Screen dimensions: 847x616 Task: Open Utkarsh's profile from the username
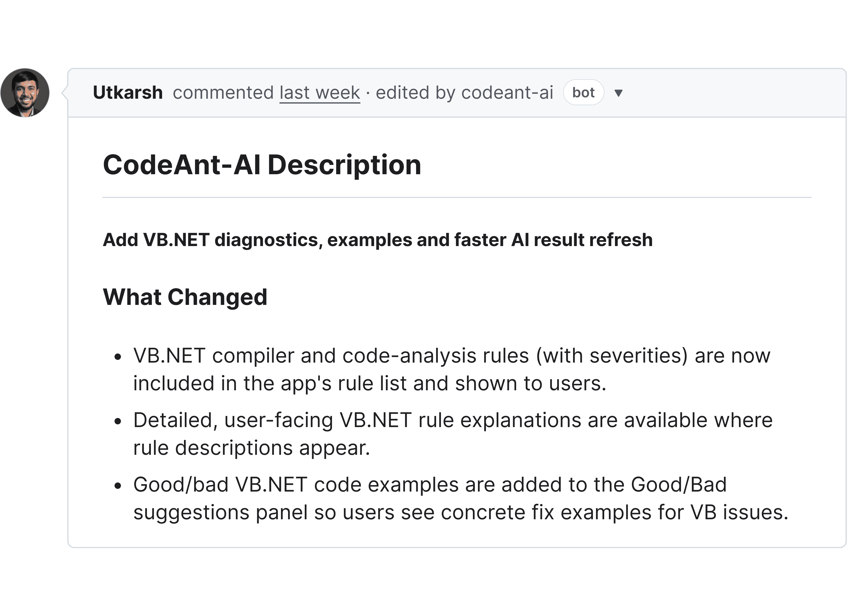point(128,92)
